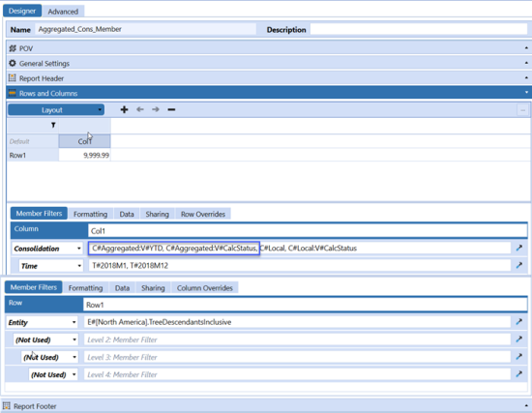Move the selection right with the right arrow
This screenshot has height=413, width=532.
coord(156,109)
